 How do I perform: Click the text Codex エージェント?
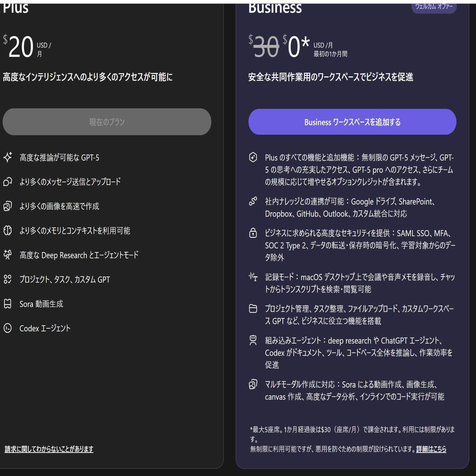click(45, 329)
